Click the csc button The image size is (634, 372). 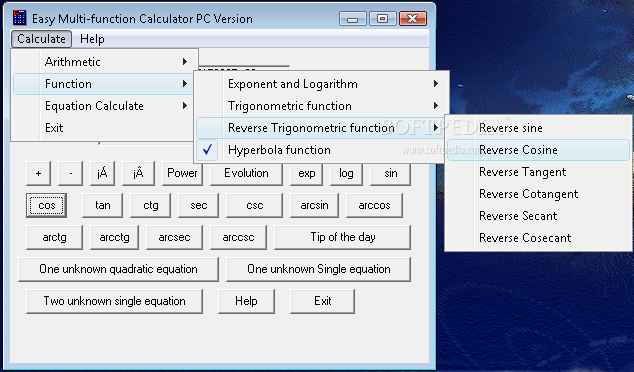click(254, 205)
